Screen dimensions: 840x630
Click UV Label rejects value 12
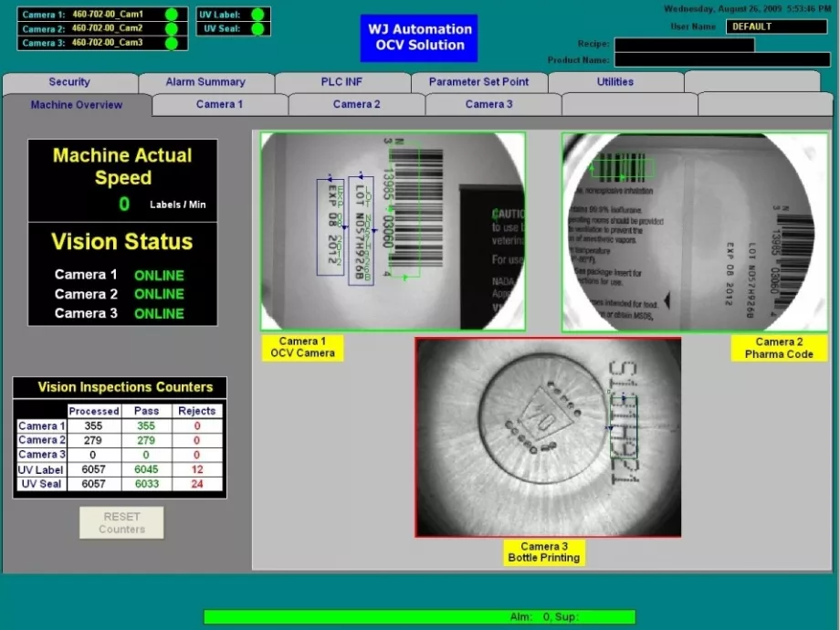click(x=197, y=469)
